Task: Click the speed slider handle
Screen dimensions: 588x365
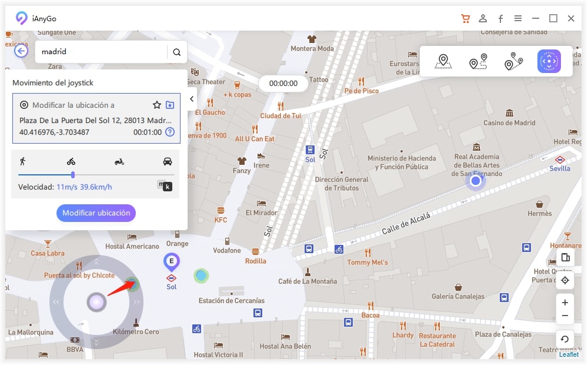Action: tap(72, 175)
